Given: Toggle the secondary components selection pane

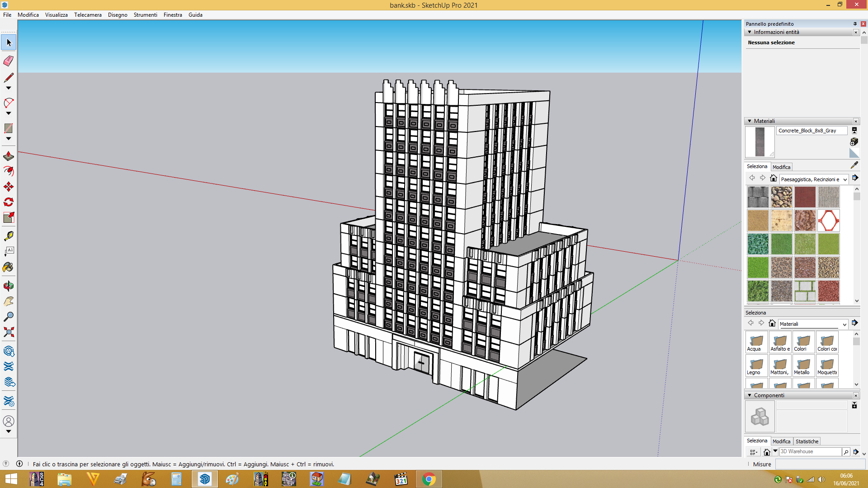Looking at the screenshot, I should point(854,405).
